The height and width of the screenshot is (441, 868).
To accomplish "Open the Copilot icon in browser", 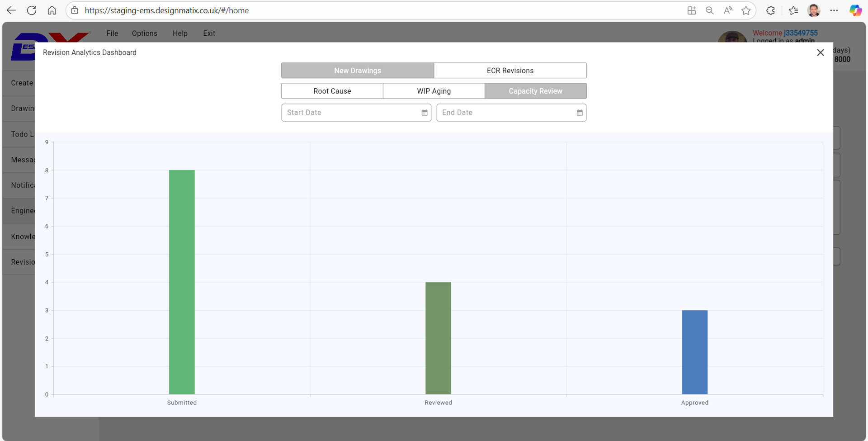I will tap(855, 10).
